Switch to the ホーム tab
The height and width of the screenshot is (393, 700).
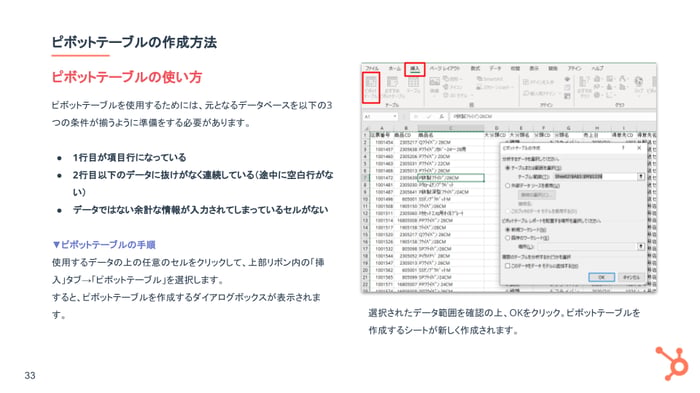coord(394,68)
